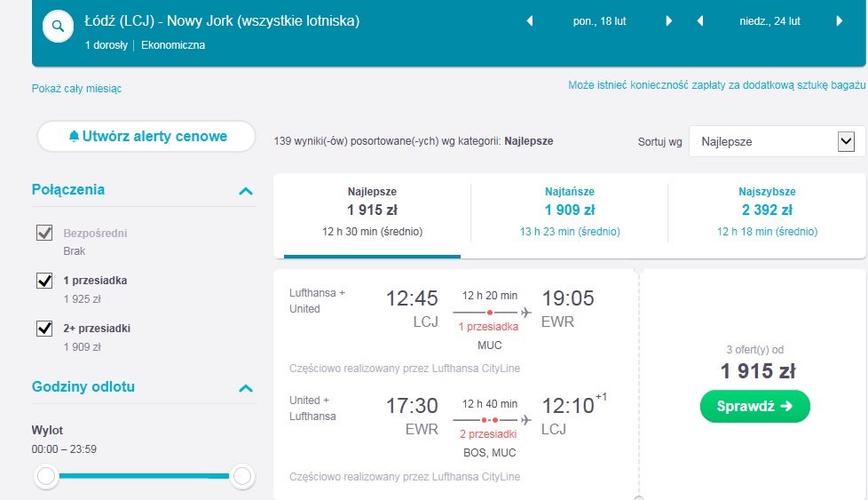Image resolution: width=868 pixels, height=500 pixels.
Task: Click the BOS, MUC stopover text
Action: 489,452
